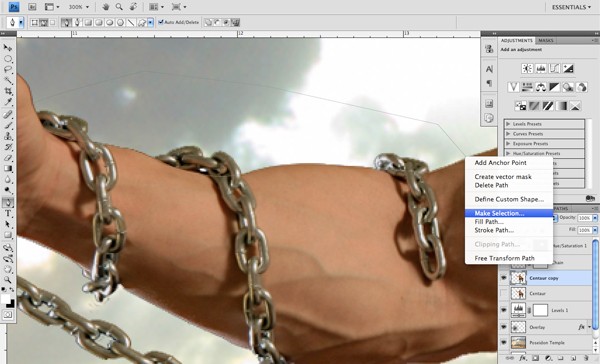Image resolution: width=600 pixels, height=364 pixels.
Task: Open the Essentials workspace dropdown
Action: pos(571,7)
